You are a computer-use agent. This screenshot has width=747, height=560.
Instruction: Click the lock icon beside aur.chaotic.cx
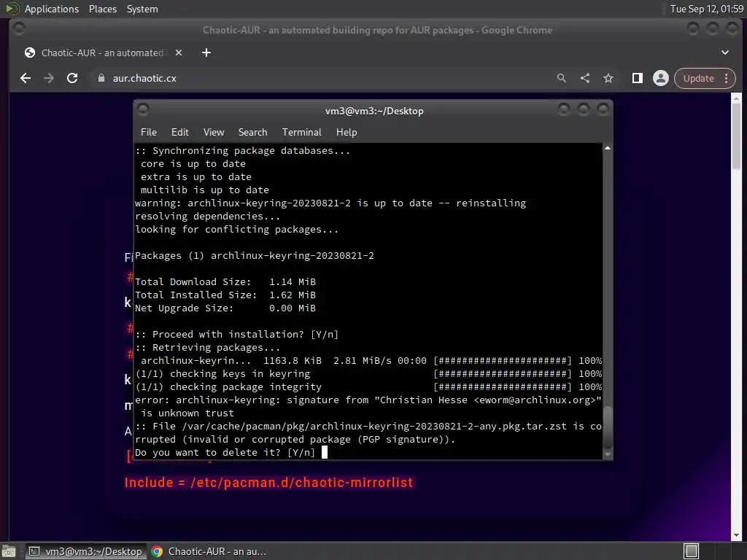101,78
